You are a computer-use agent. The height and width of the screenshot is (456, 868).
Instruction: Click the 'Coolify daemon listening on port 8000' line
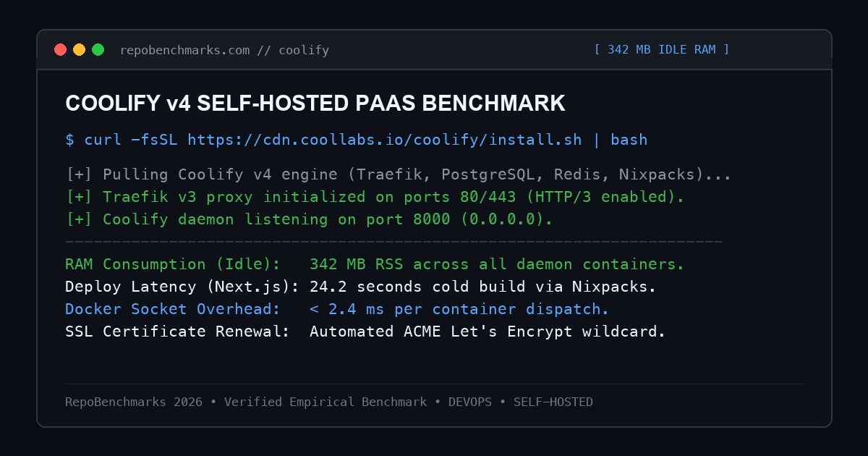(309, 219)
